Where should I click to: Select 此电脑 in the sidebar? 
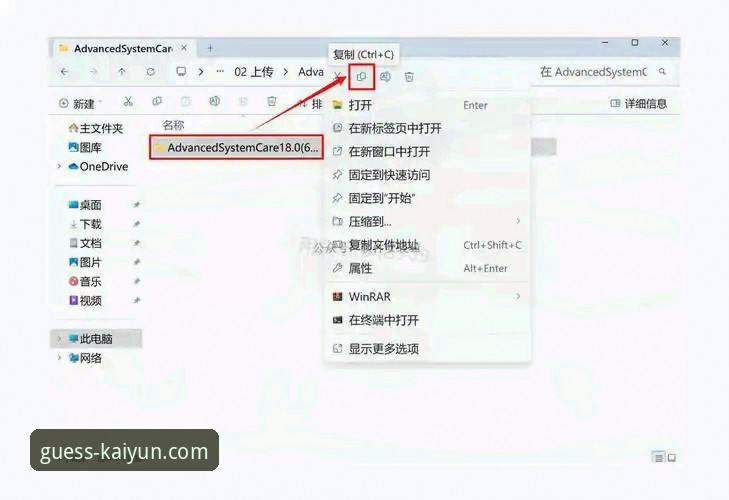pyautogui.click(x=96, y=339)
